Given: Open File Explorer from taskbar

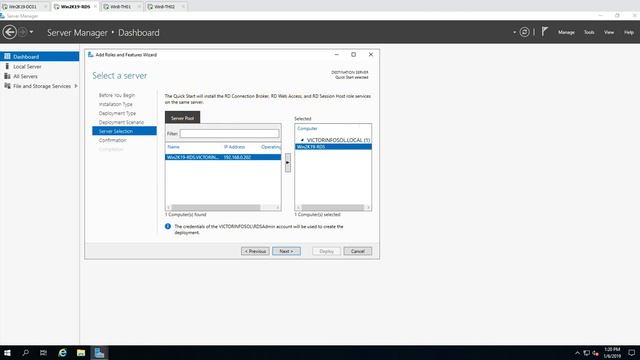Looking at the screenshot, I should (x=81, y=353).
